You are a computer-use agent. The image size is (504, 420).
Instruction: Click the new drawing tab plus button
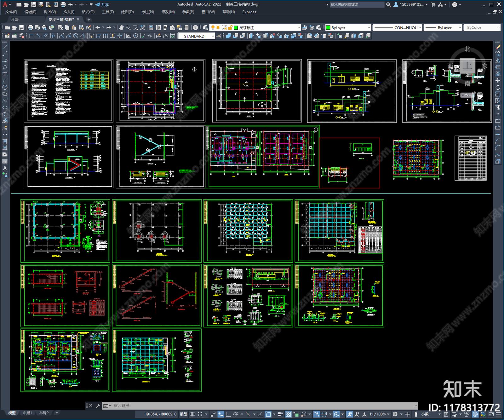(89, 20)
